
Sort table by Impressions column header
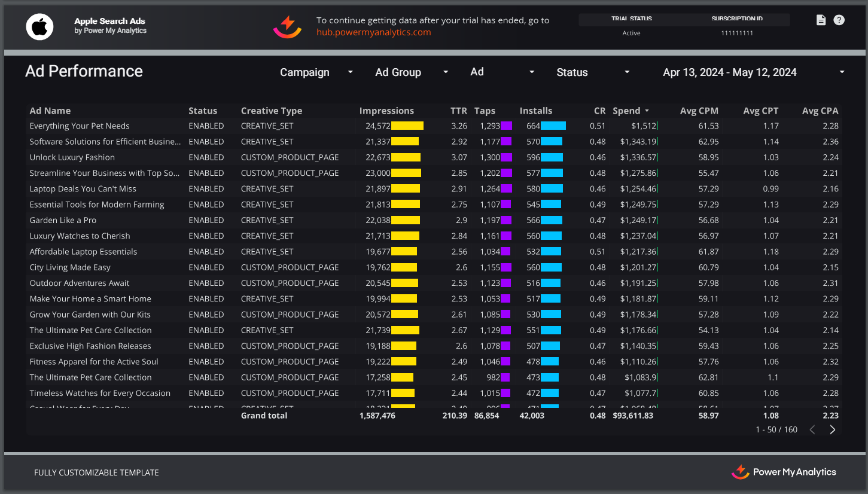pyautogui.click(x=386, y=111)
